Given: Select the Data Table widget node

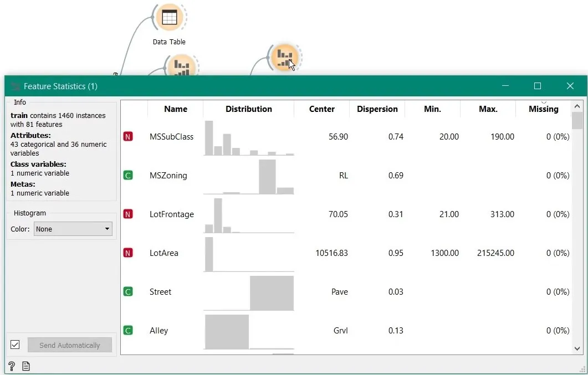Looking at the screenshot, I should pos(170,17).
